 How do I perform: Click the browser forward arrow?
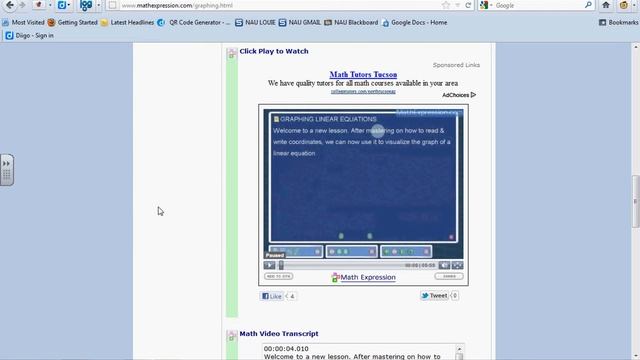22,5
